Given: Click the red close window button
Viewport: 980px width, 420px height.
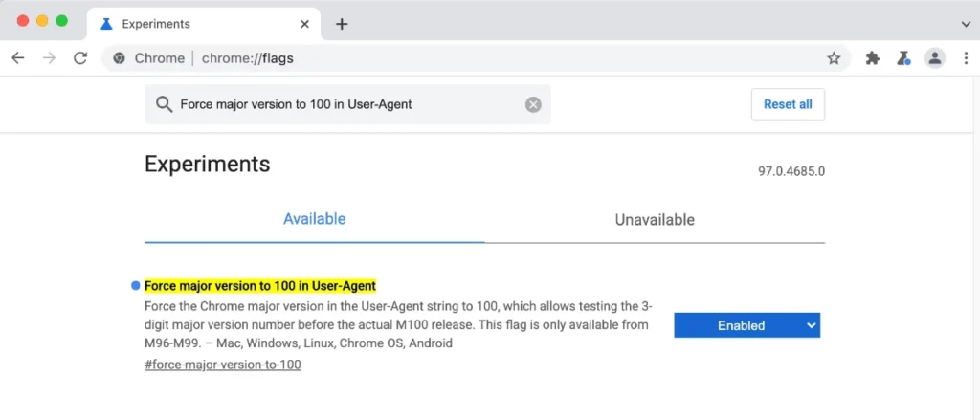Looking at the screenshot, I should pos(23,21).
